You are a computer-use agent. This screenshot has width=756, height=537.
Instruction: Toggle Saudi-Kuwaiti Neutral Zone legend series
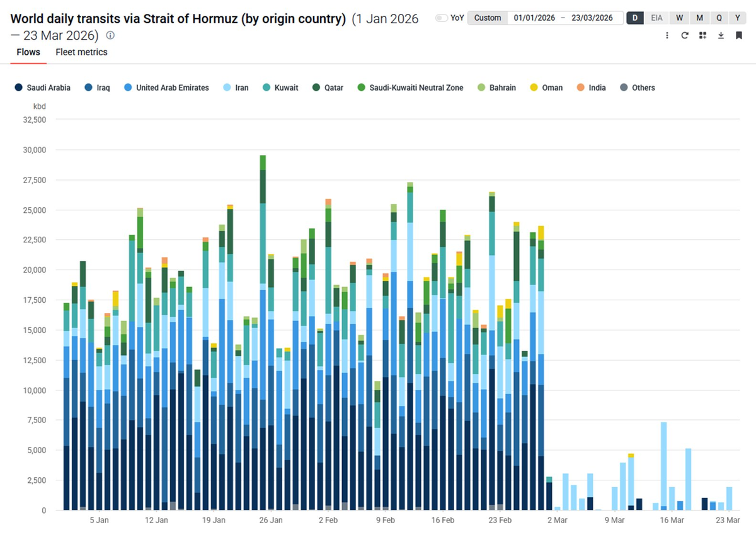point(410,88)
